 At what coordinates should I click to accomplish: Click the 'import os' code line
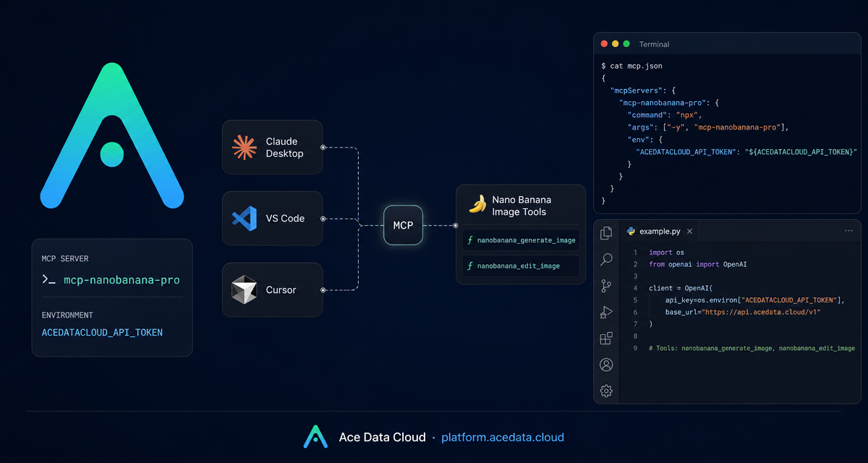(x=667, y=252)
